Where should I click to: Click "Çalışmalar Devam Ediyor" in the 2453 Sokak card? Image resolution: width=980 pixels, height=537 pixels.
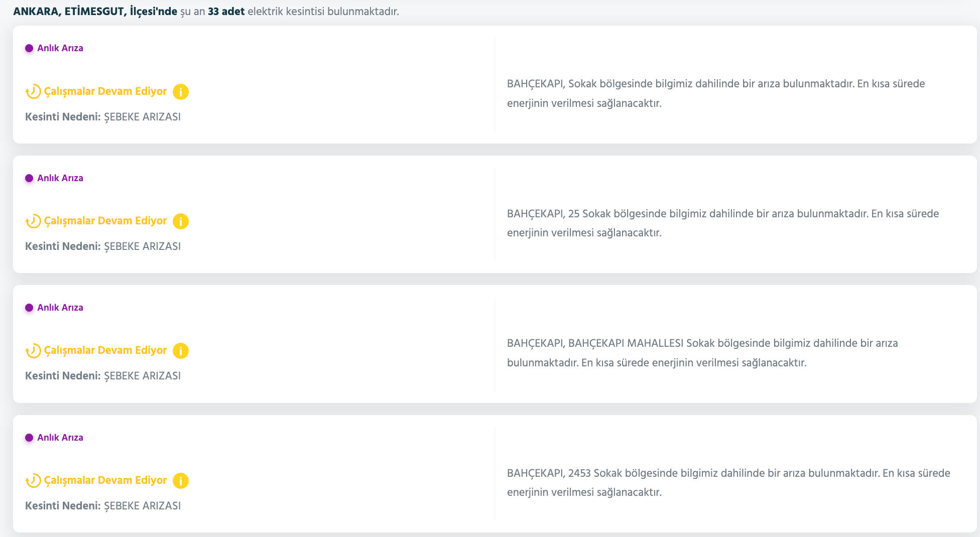point(105,480)
